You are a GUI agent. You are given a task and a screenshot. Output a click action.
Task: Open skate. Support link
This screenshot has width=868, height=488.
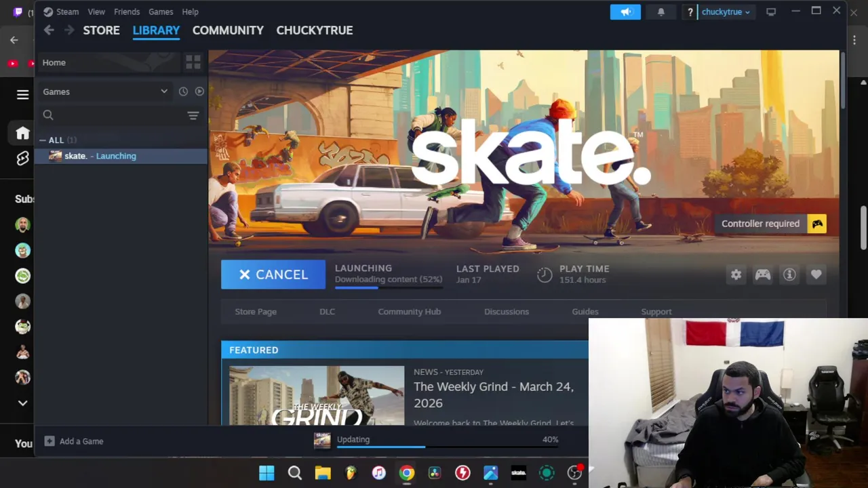(656, 312)
